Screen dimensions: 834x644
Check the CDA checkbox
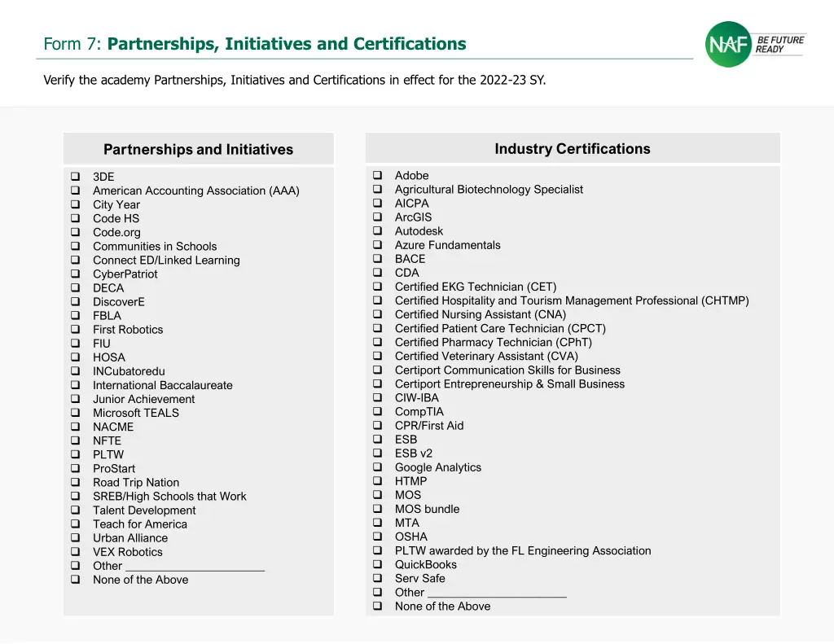point(377,272)
